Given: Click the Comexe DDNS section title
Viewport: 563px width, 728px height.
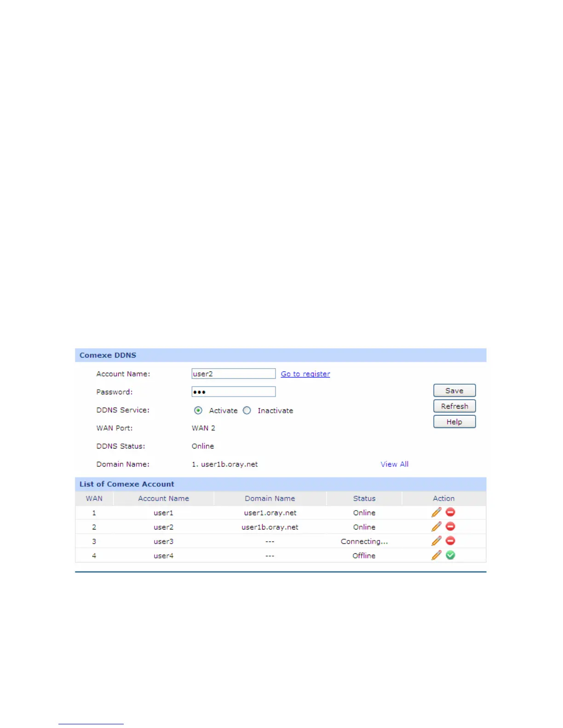Looking at the screenshot, I should (x=108, y=355).
